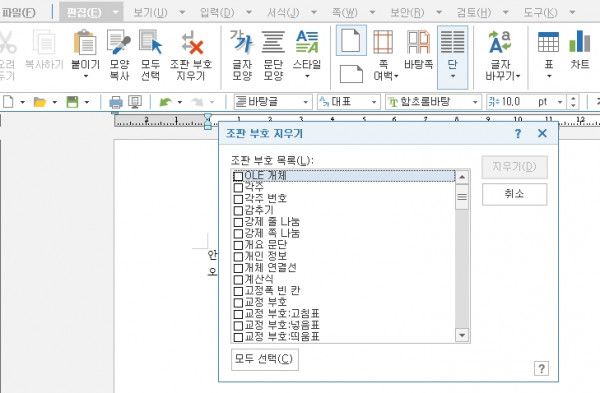Select portrait page orientation icon

pyautogui.click(x=351, y=40)
